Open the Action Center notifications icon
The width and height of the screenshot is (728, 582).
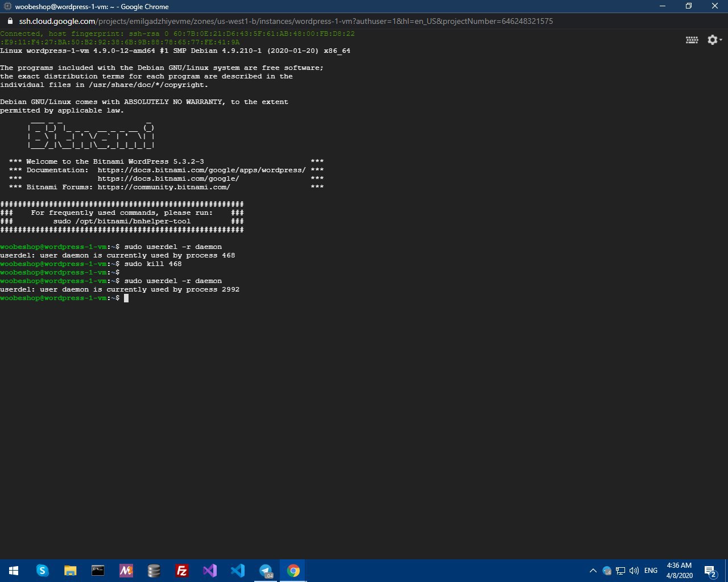point(710,571)
